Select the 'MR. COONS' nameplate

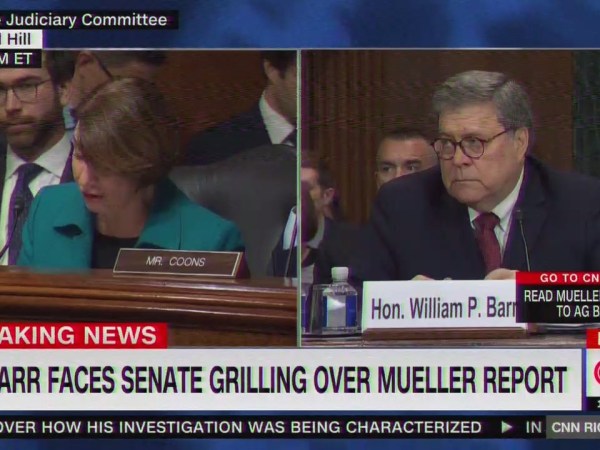pyautogui.click(x=178, y=262)
